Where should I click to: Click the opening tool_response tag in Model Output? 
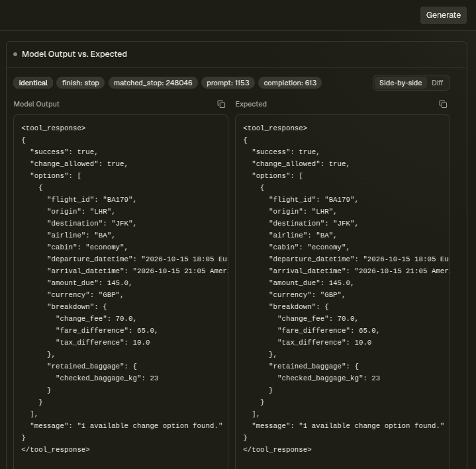click(x=54, y=128)
